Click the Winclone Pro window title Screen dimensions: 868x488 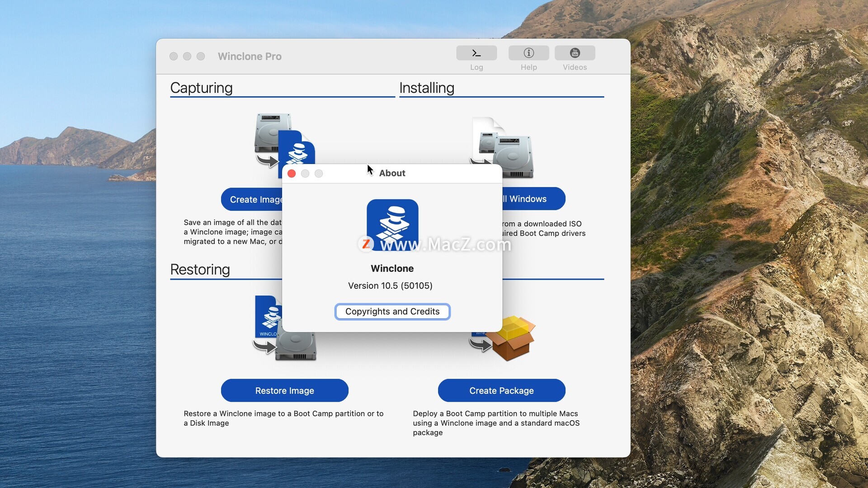point(250,56)
